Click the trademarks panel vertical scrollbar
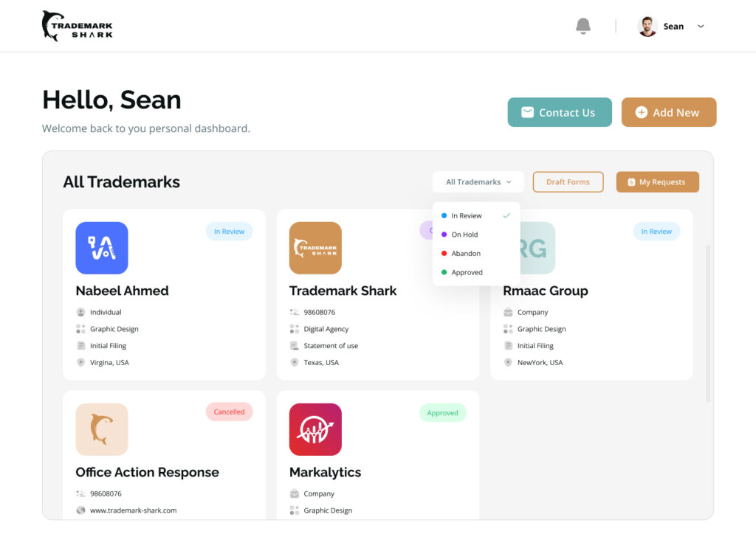 [708, 323]
